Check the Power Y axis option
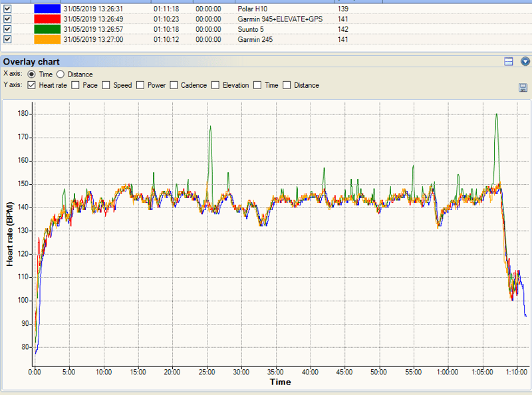 [140, 85]
